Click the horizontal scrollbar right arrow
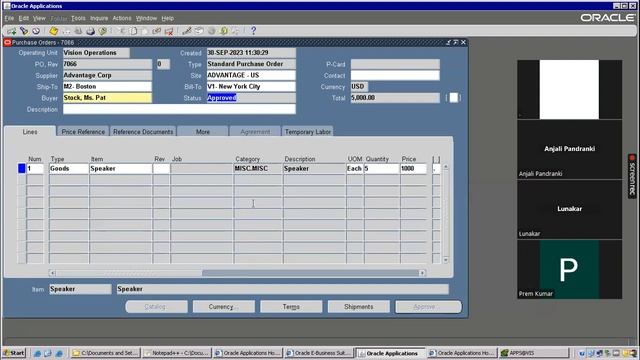This screenshot has width=640, height=360. tap(422, 273)
